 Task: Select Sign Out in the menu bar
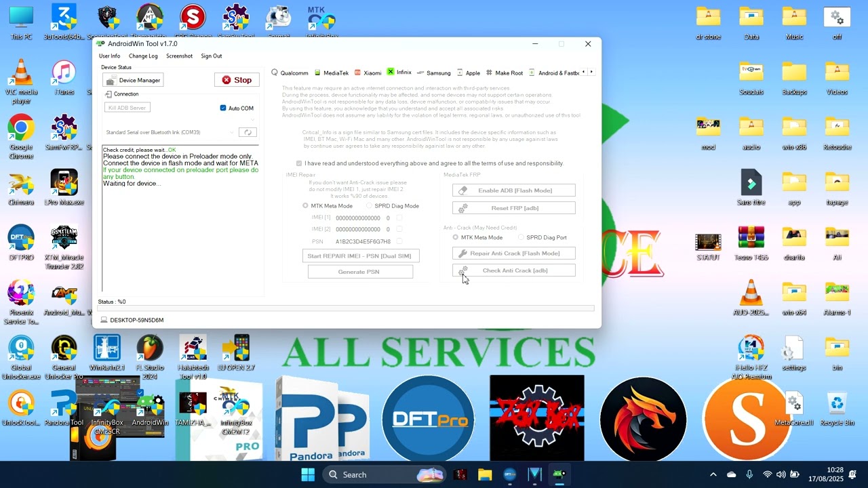(211, 56)
